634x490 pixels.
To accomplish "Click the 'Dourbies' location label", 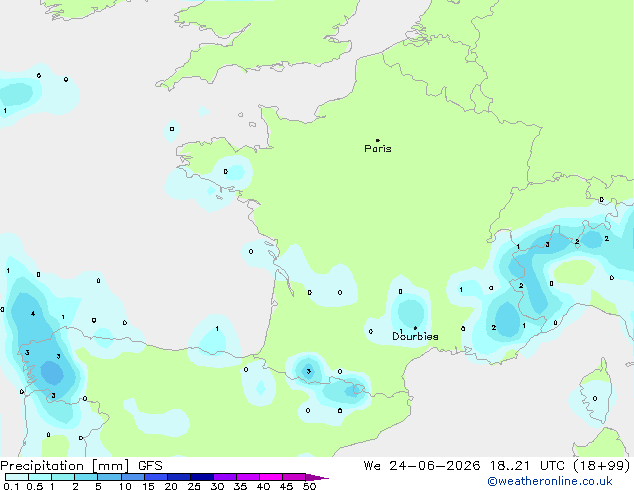I will coord(415,336).
